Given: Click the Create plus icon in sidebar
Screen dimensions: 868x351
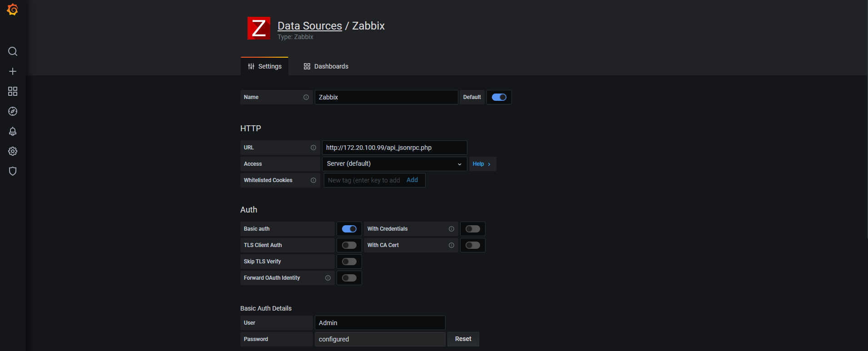Looking at the screenshot, I should pyautogui.click(x=13, y=71).
